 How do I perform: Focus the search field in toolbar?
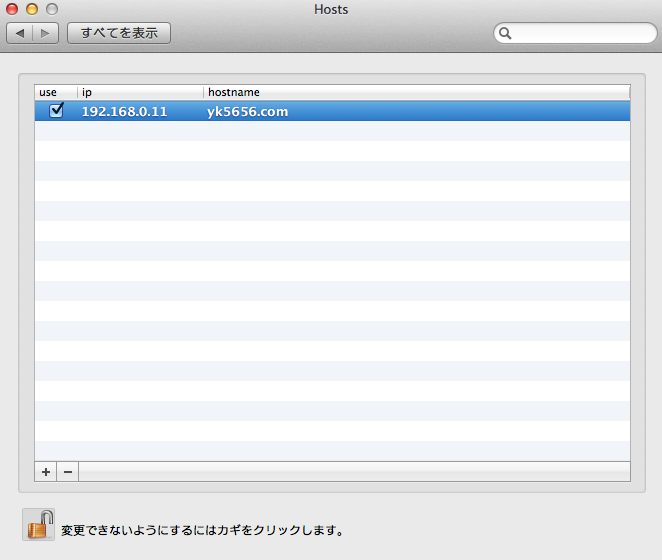[x=575, y=33]
